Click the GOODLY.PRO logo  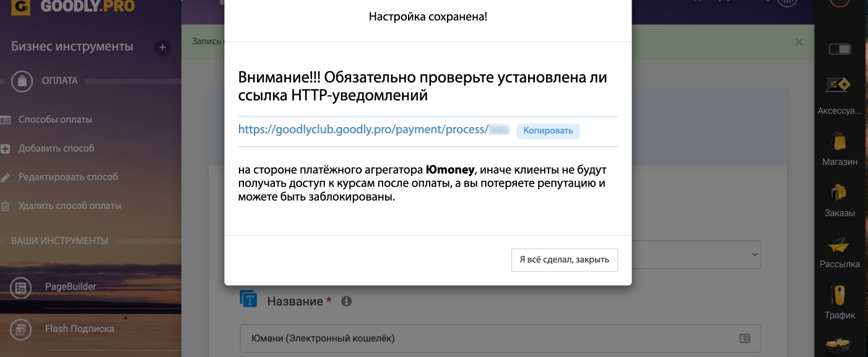click(x=74, y=7)
